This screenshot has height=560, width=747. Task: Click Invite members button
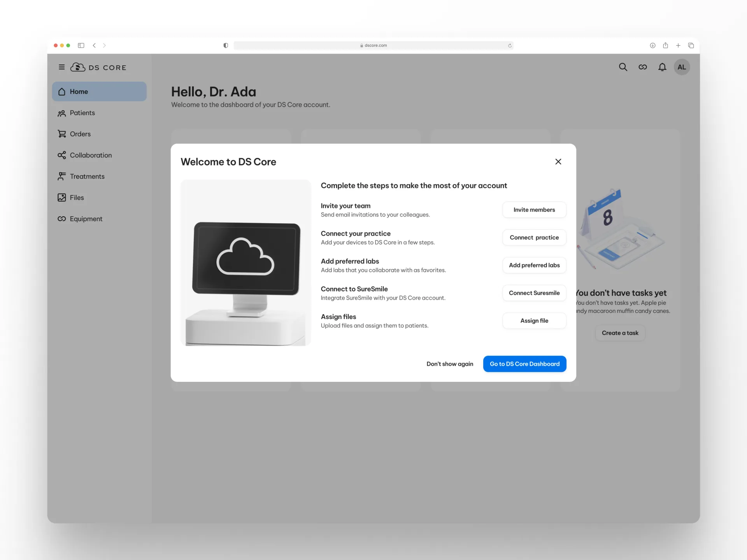(534, 210)
